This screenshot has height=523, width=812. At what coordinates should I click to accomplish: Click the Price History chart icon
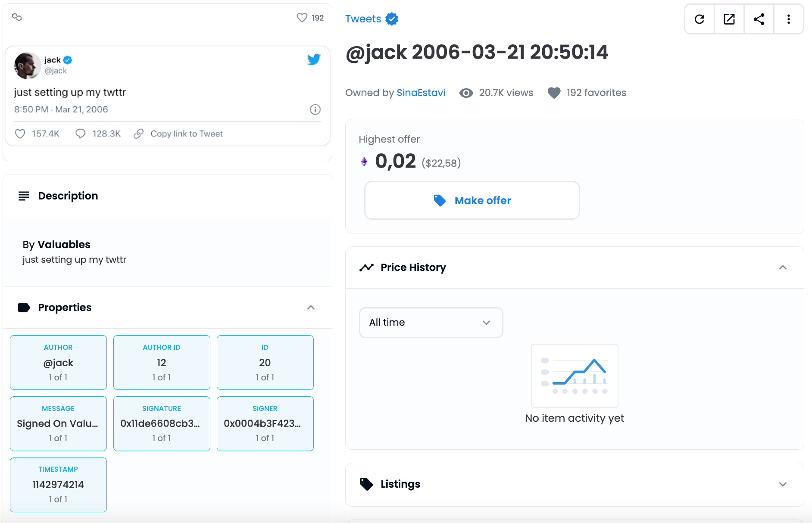(x=366, y=268)
